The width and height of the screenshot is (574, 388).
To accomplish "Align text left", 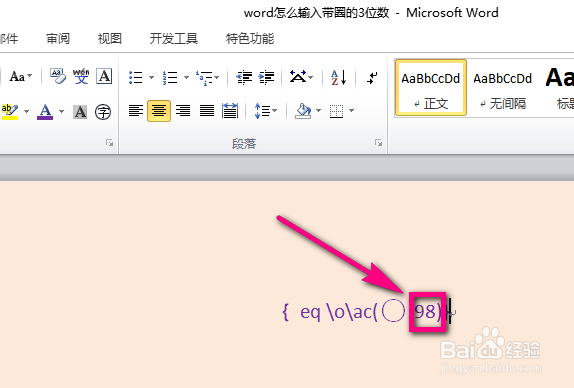I will click(136, 111).
